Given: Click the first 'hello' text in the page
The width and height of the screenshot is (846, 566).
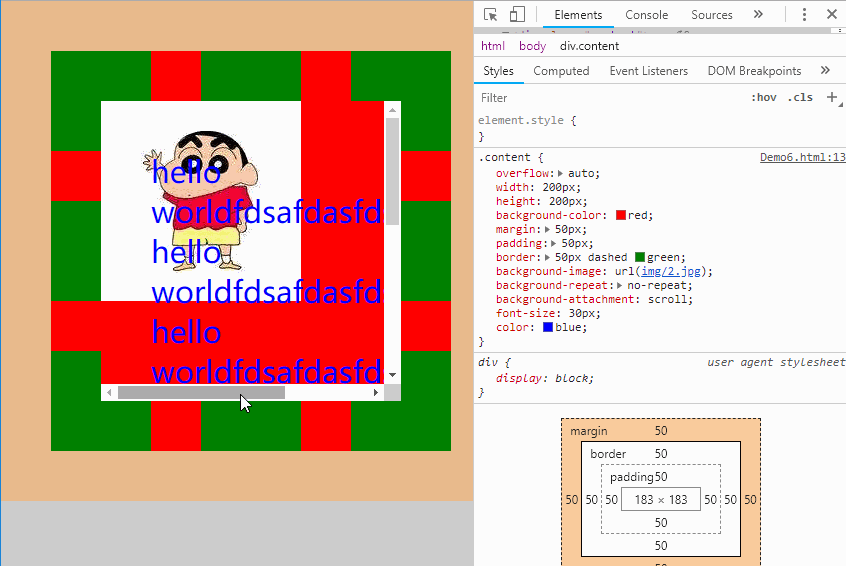Looking at the screenshot, I should point(186,172).
